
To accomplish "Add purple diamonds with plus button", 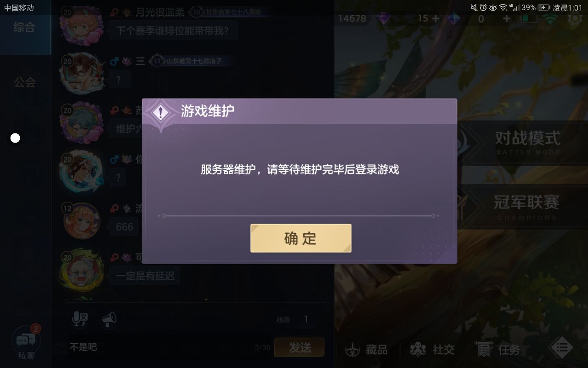I will pyautogui.click(x=435, y=18).
